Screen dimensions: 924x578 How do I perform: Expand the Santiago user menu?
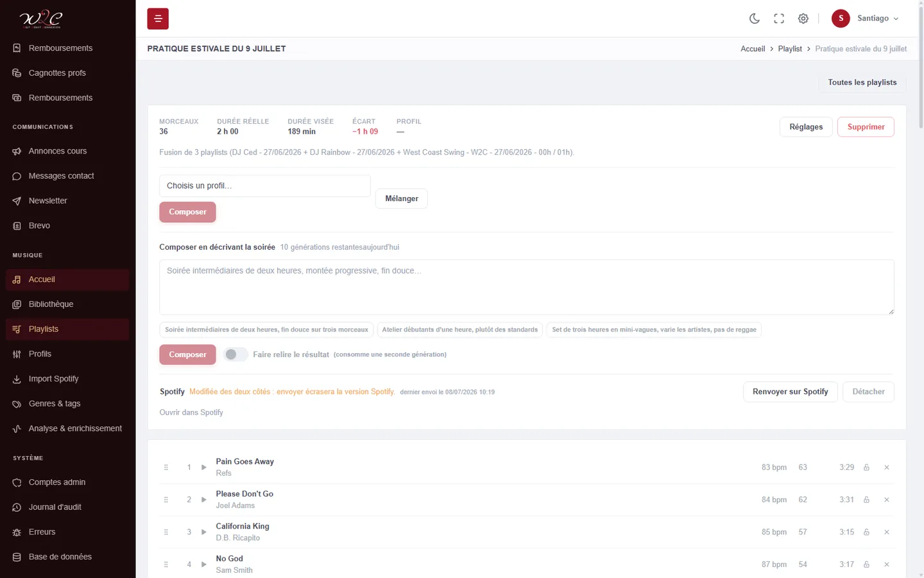point(866,19)
